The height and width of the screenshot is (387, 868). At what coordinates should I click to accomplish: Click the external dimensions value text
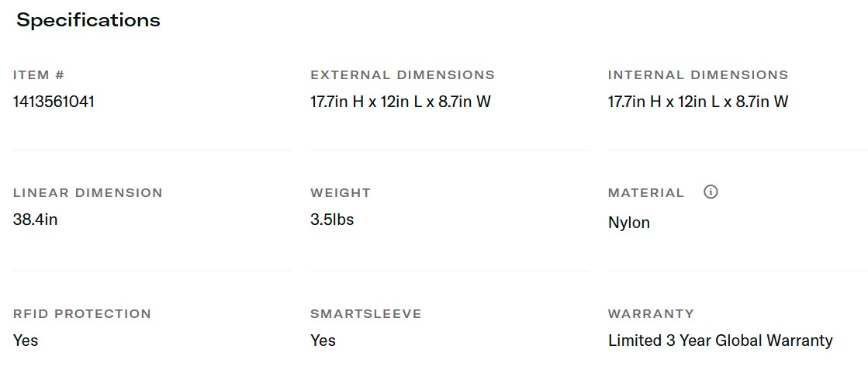(400, 102)
